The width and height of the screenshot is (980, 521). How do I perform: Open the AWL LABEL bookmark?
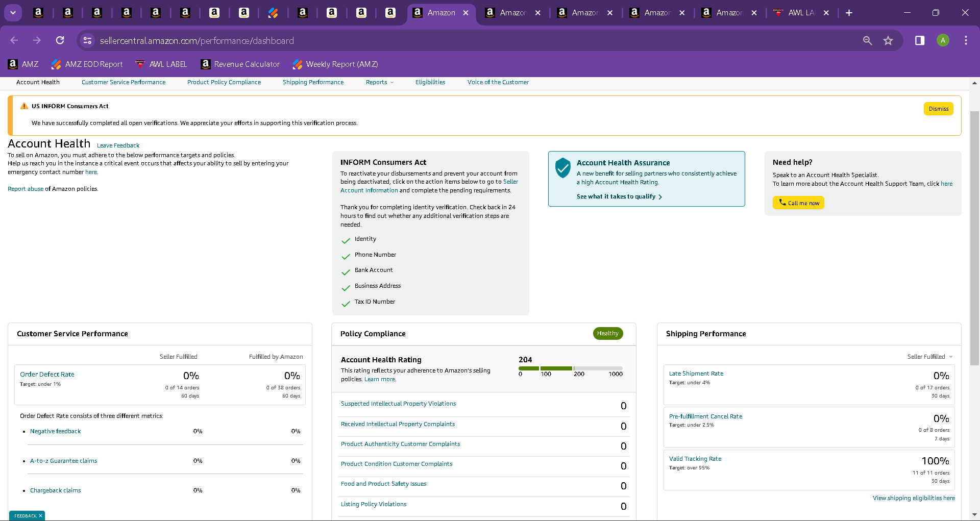coord(161,64)
